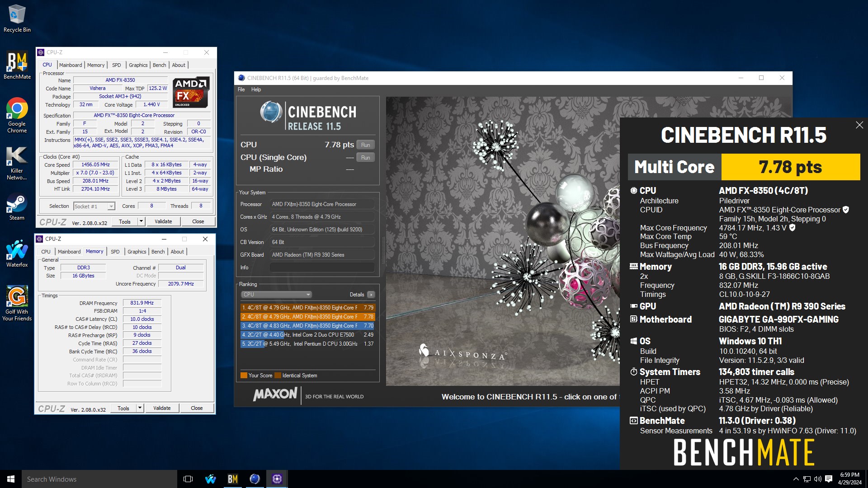The image size is (868, 488).
Task: Open About tab in upper CPU-Z
Action: [179, 65]
